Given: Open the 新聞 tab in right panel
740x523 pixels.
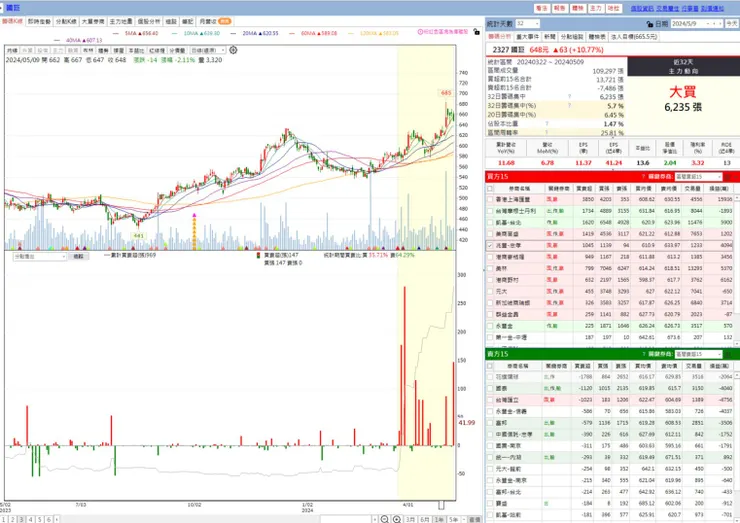Looking at the screenshot, I should pyautogui.click(x=550, y=37).
